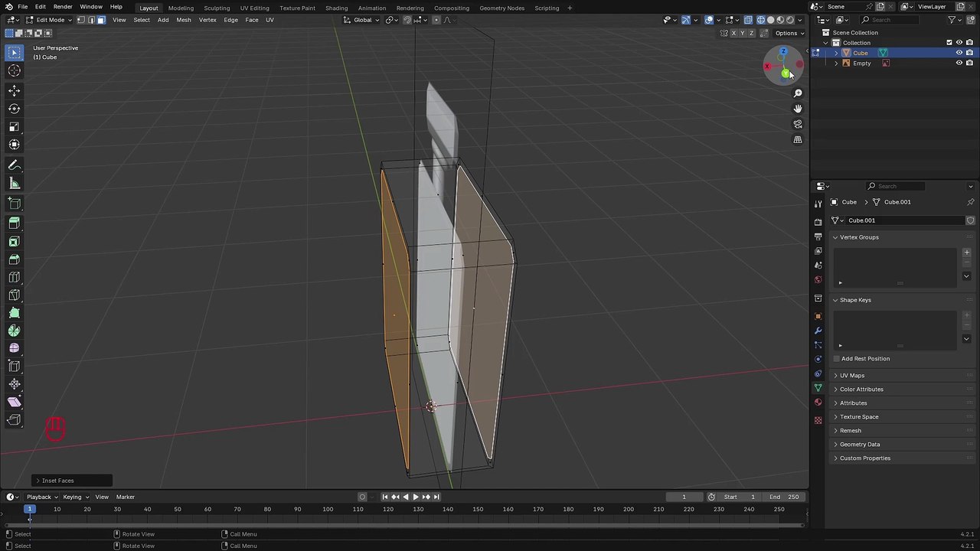
Task: Select the Extrude Region tool
Action: coord(14,223)
